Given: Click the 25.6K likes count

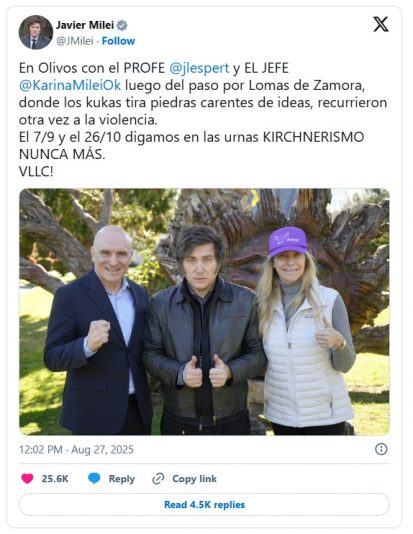Looking at the screenshot, I should tap(55, 479).
